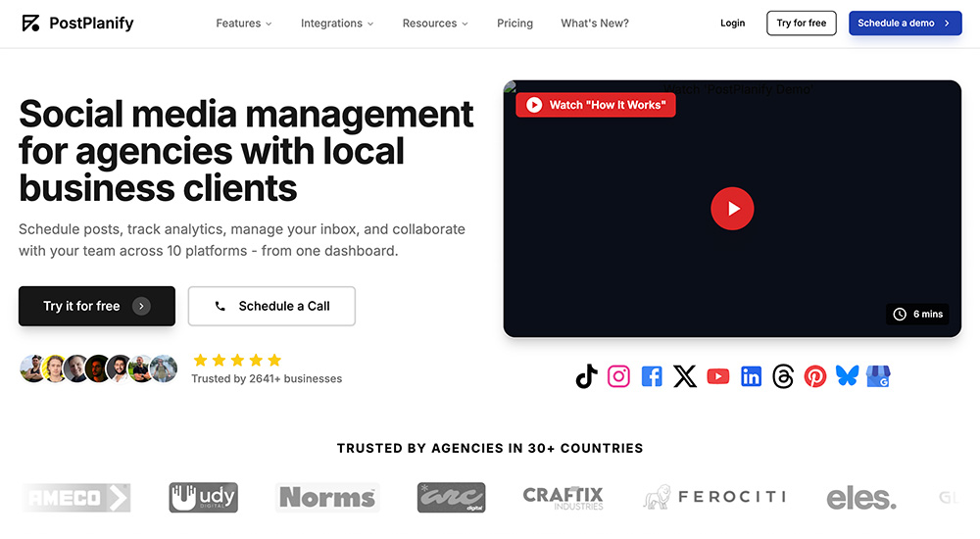Click the Schedule a demo button
The width and height of the screenshot is (980, 539).
[905, 24]
